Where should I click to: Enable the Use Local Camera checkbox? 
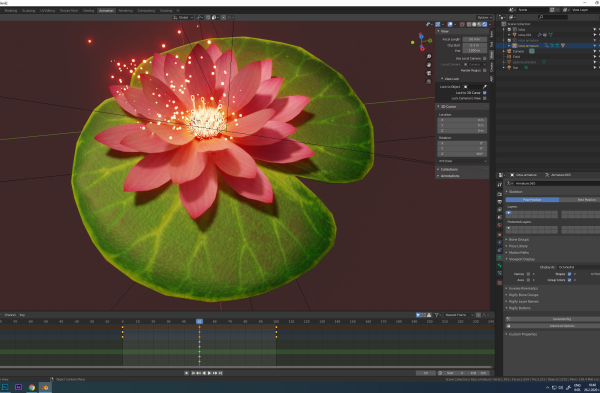tap(484, 59)
